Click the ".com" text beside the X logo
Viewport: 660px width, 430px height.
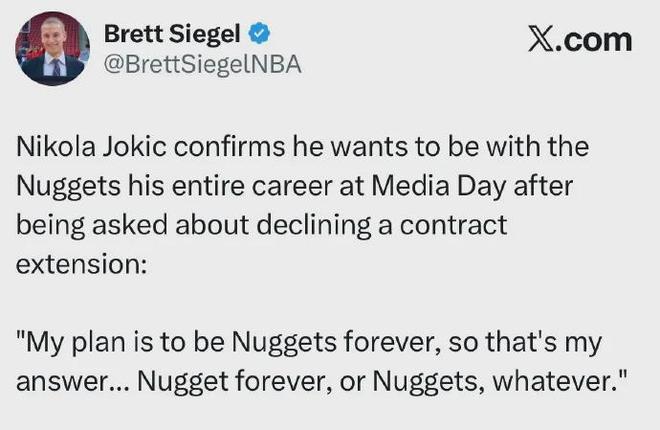click(x=598, y=39)
